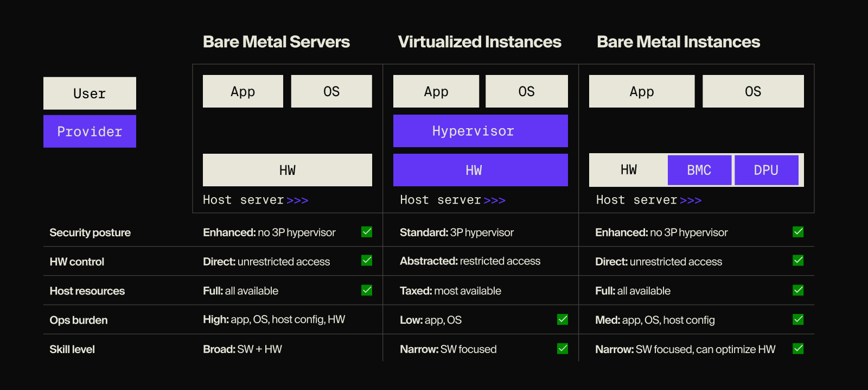868x390 pixels.
Task: Click 'Standard: 3P hypervisor' cell
Action: click(456, 232)
